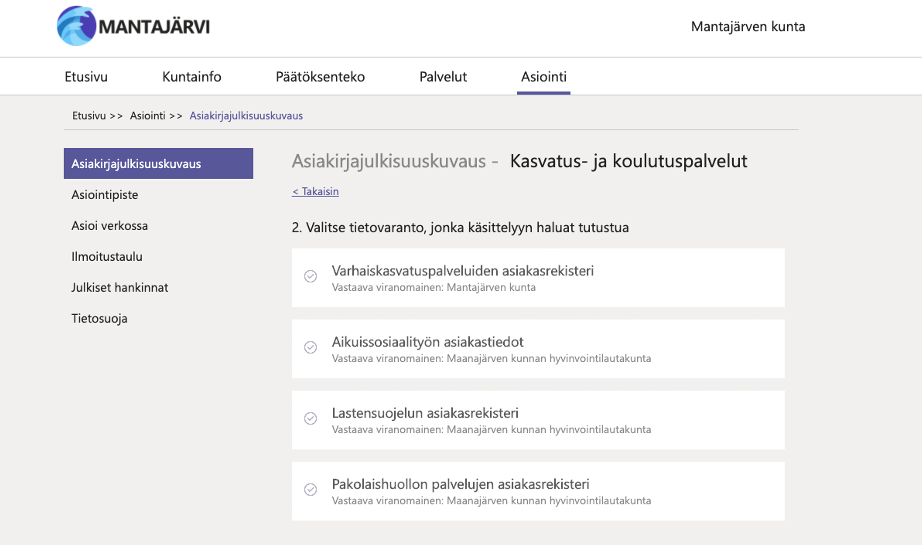922x545 pixels.
Task: Open Ilmoitustaulu in the sidebar
Action: (107, 257)
